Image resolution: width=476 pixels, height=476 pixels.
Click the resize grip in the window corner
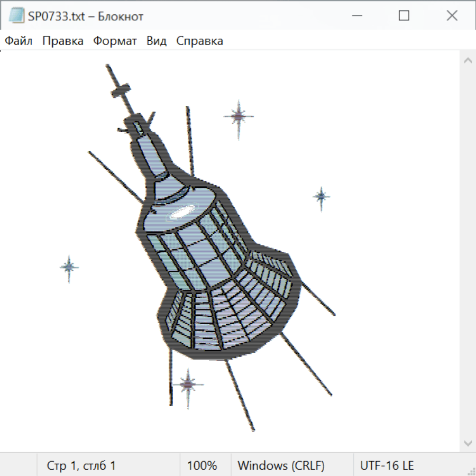pos(471,471)
